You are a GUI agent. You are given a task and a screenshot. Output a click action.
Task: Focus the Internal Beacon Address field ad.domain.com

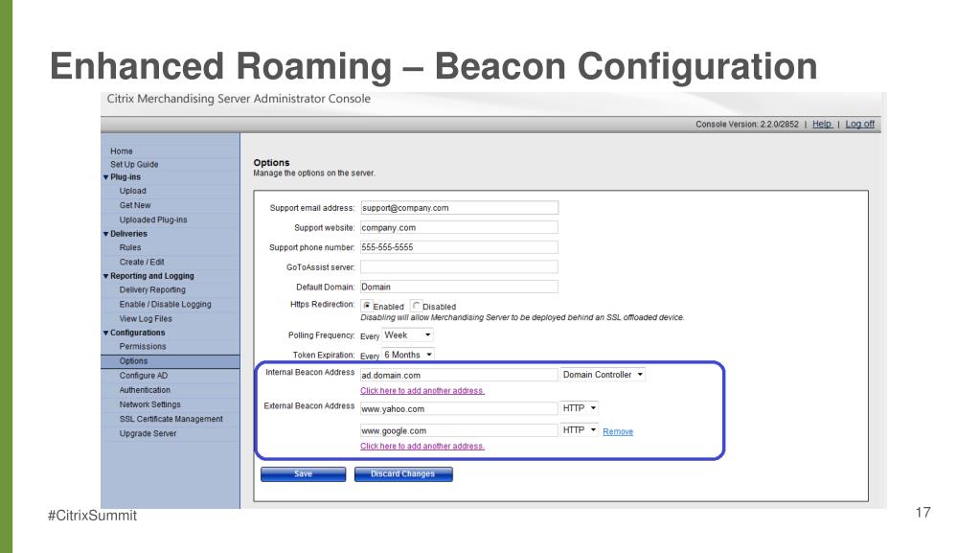(459, 375)
